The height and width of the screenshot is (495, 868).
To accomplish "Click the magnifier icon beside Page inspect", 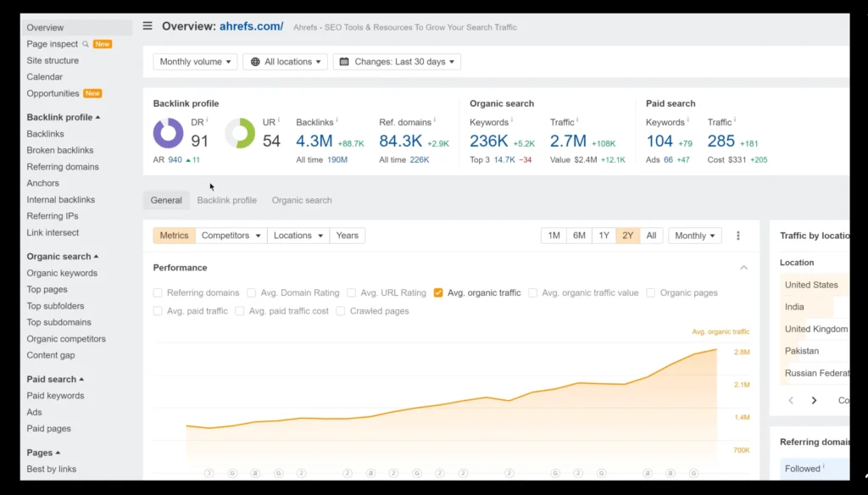I will (86, 44).
